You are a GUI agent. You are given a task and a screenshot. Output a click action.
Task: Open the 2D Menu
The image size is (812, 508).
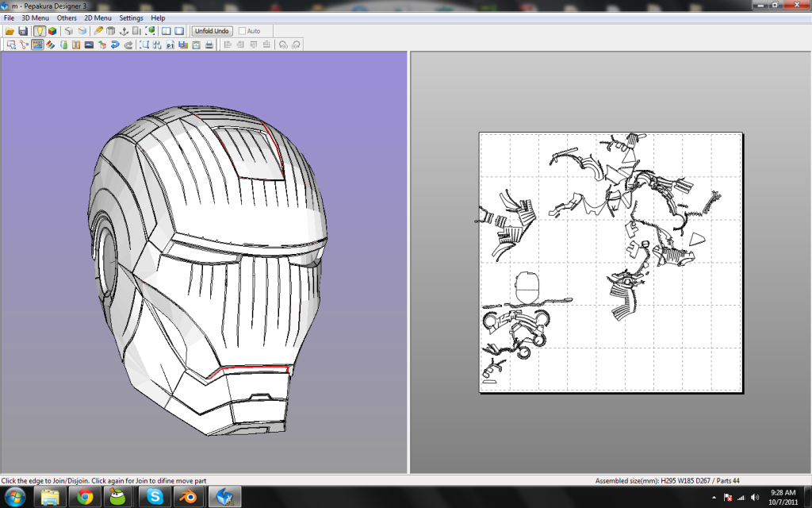(x=98, y=17)
